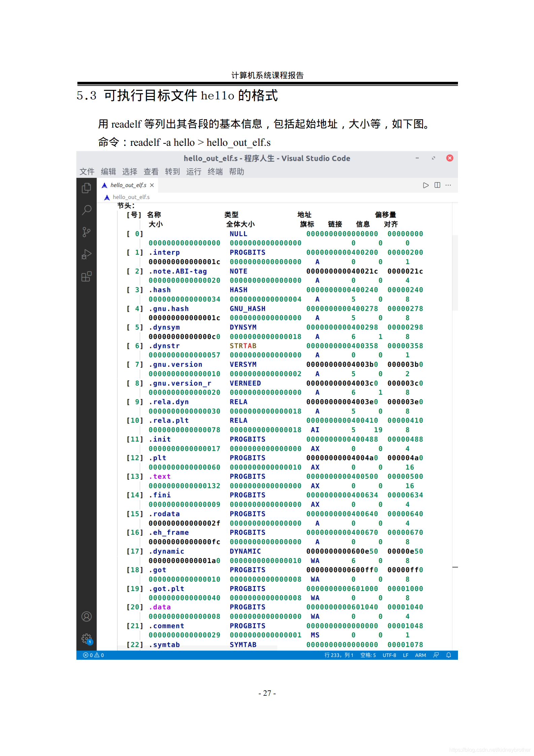Split the editor to the right
This screenshot has width=534, height=756.
(437, 185)
